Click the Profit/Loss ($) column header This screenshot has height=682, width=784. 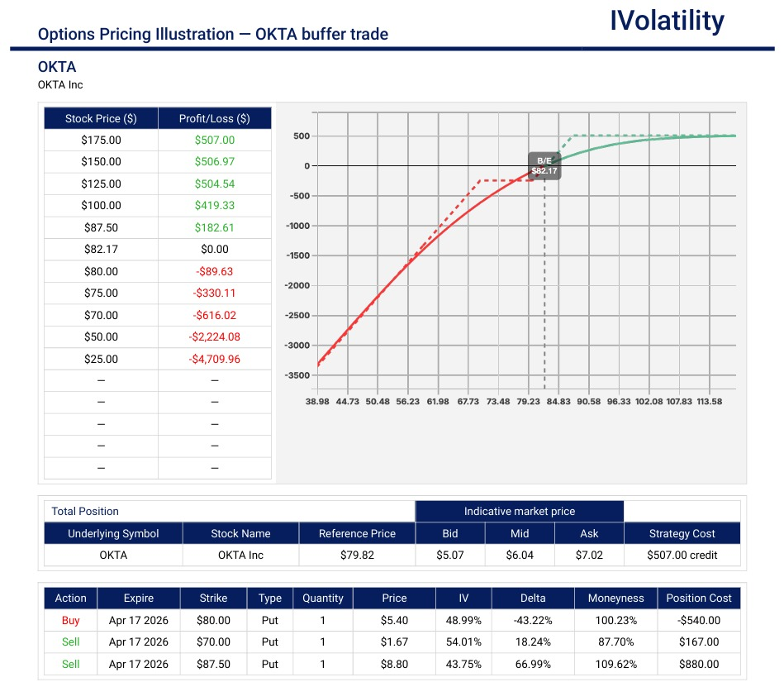point(215,119)
